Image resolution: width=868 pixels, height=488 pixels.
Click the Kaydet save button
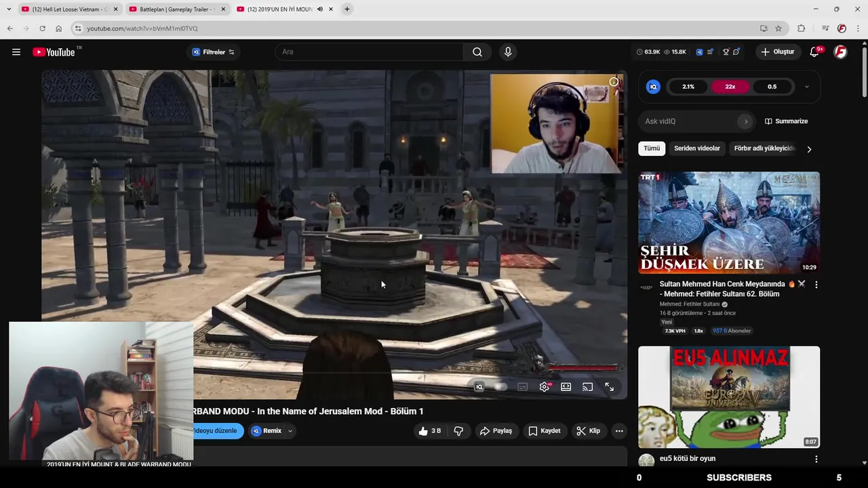(x=544, y=431)
